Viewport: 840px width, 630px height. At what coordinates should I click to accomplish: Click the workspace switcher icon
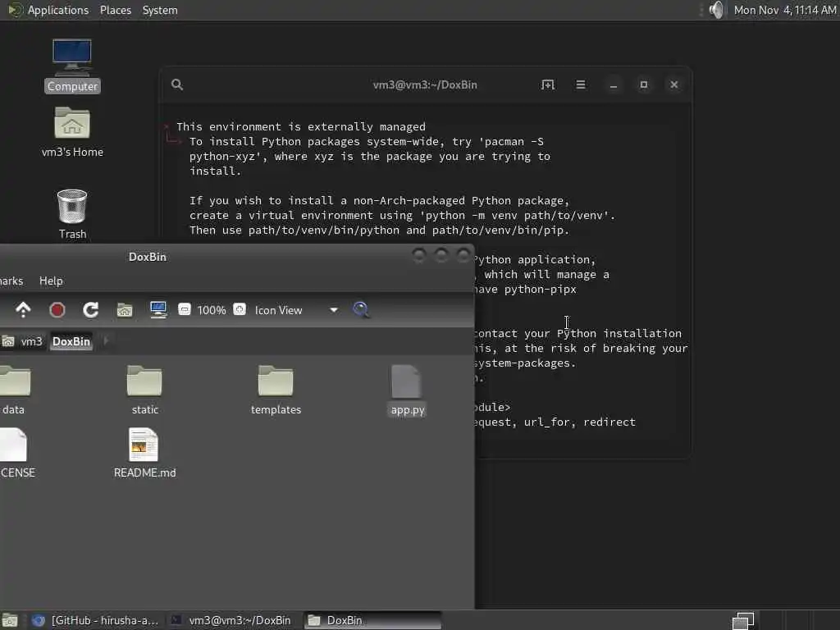click(743, 620)
